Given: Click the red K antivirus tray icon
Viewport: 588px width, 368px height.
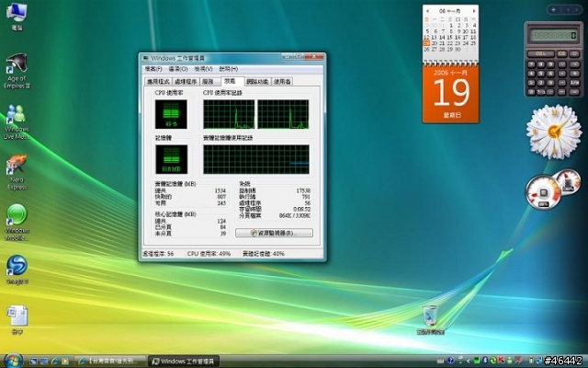Looking at the screenshot, I should [x=501, y=360].
